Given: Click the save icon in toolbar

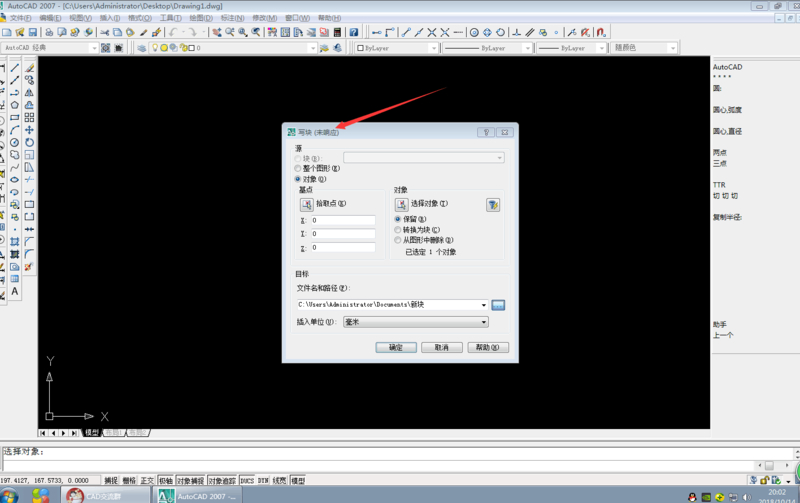Looking at the screenshot, I should point(33,32).
